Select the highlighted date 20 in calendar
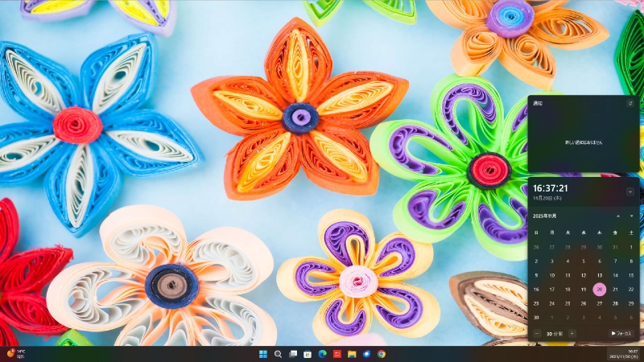Viewport: 644px width, 362px height. pyautogui.click(x=600, y=290)
